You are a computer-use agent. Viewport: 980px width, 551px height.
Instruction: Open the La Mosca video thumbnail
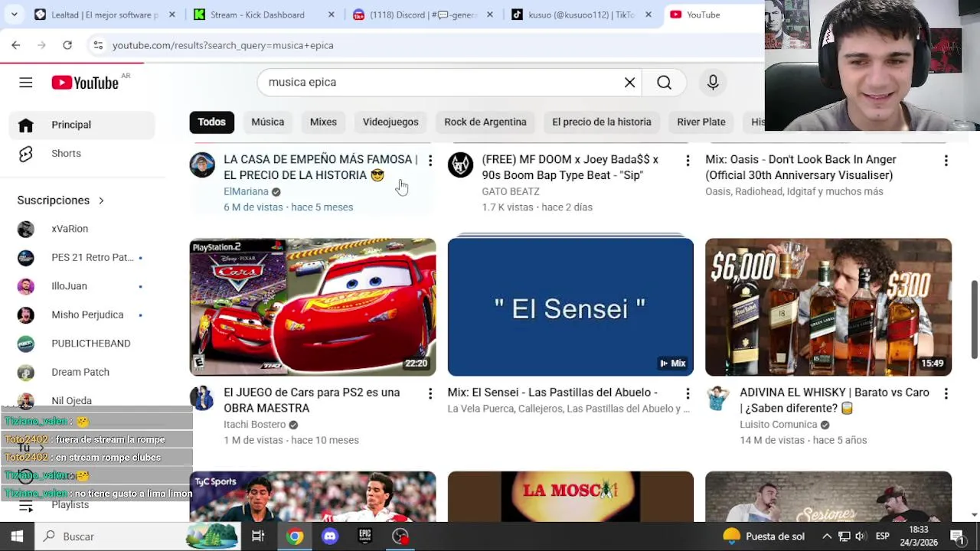point(570,497)
